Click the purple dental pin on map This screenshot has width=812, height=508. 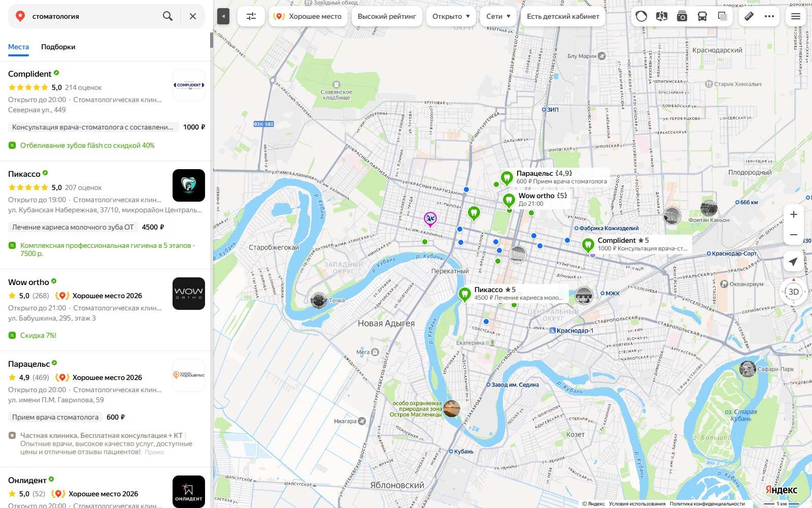(430, 219)
